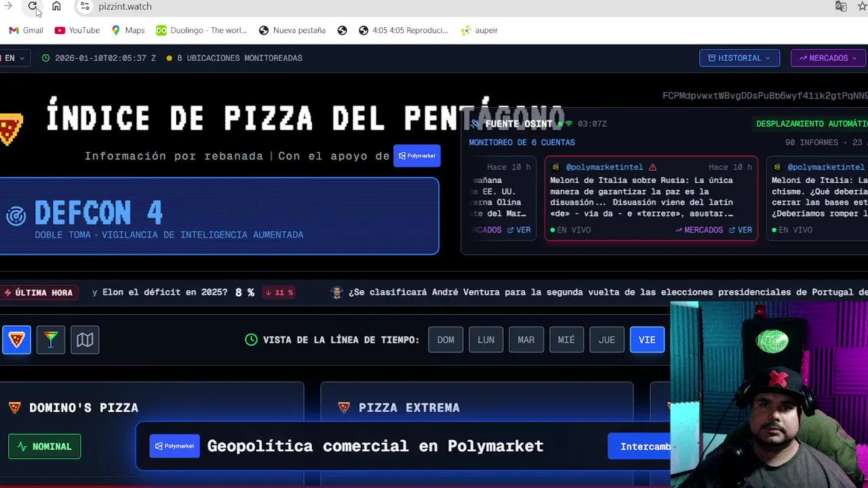Open MERCADOS link on Meloni Rusia card

pyautogui.click(x=698, y=230)
